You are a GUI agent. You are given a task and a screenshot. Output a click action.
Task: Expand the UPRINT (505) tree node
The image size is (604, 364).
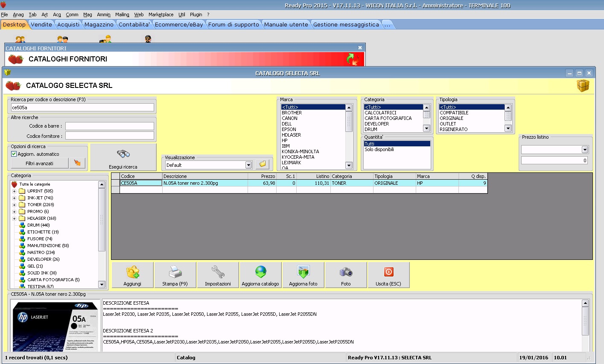[x=14, y=191]
